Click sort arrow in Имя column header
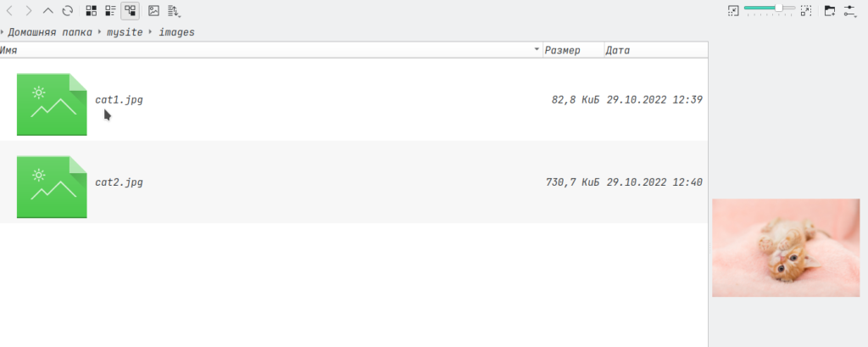 coord(536,50)
